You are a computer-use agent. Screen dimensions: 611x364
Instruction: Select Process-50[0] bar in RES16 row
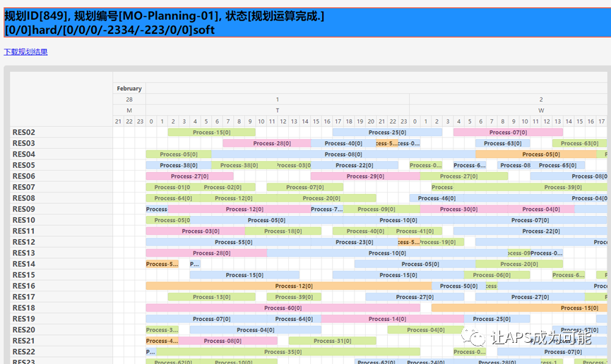coord(458,286)
